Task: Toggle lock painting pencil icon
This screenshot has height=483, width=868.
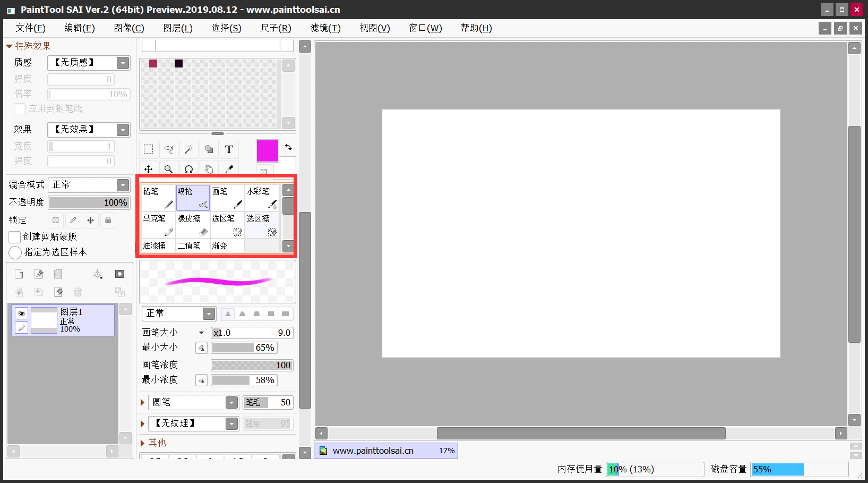Action: coord(73,221)
